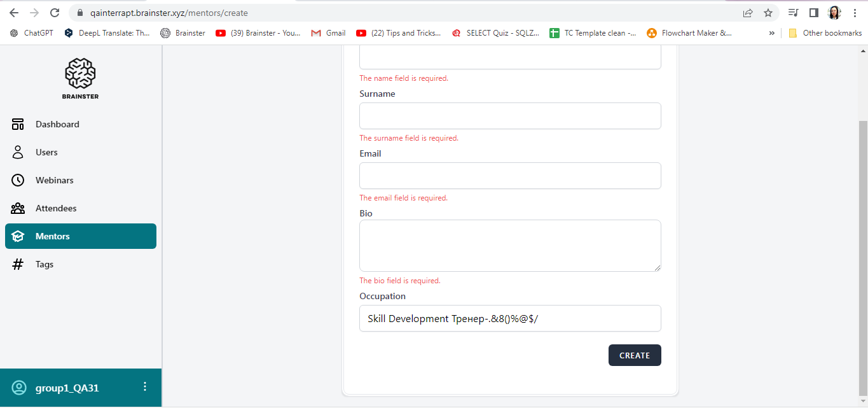
Task: Open the Webinars menu item
Action: point(55,180)
